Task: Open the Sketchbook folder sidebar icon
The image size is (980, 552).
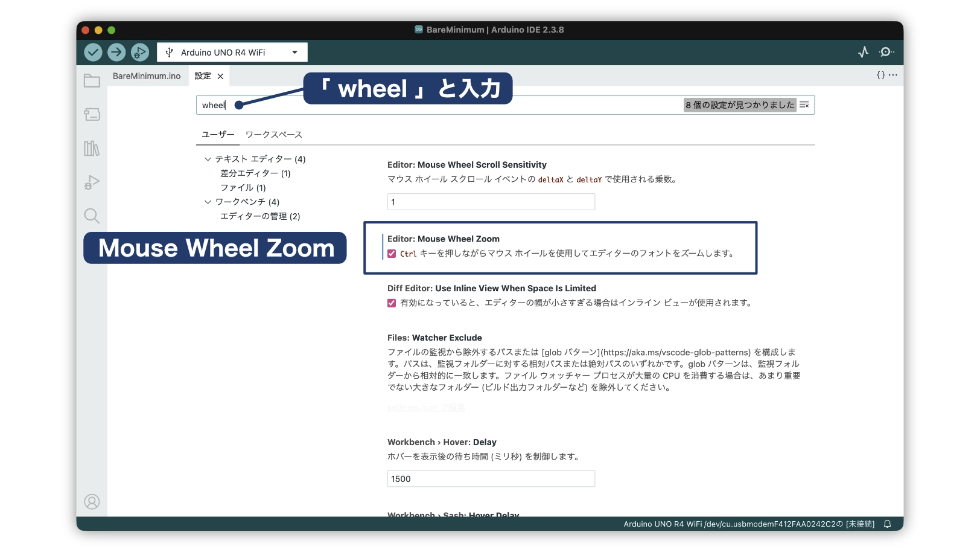Action: tap(92, 81)
